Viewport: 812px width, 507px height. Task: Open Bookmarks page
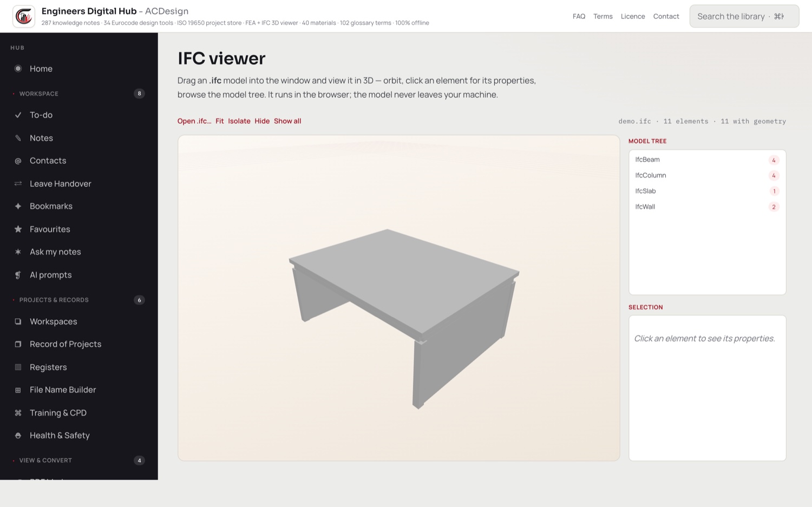tap(79, 206)
